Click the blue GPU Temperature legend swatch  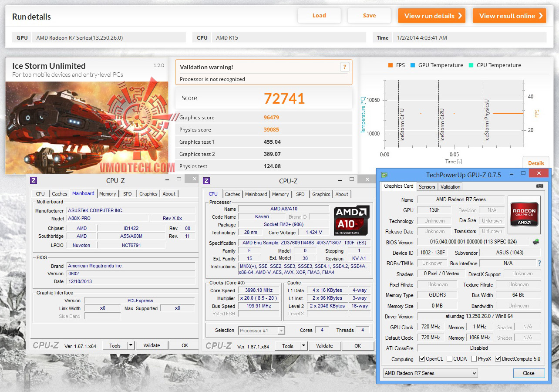point(412,65)
